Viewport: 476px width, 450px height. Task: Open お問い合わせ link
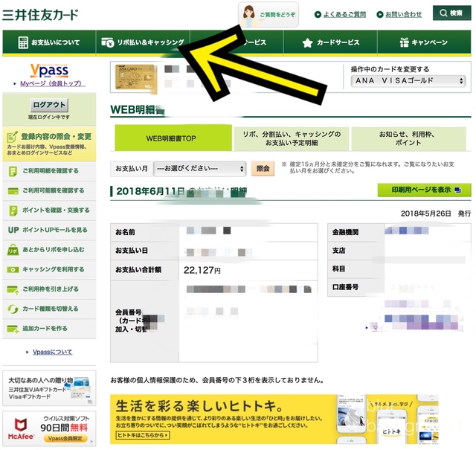click(403, 14)
